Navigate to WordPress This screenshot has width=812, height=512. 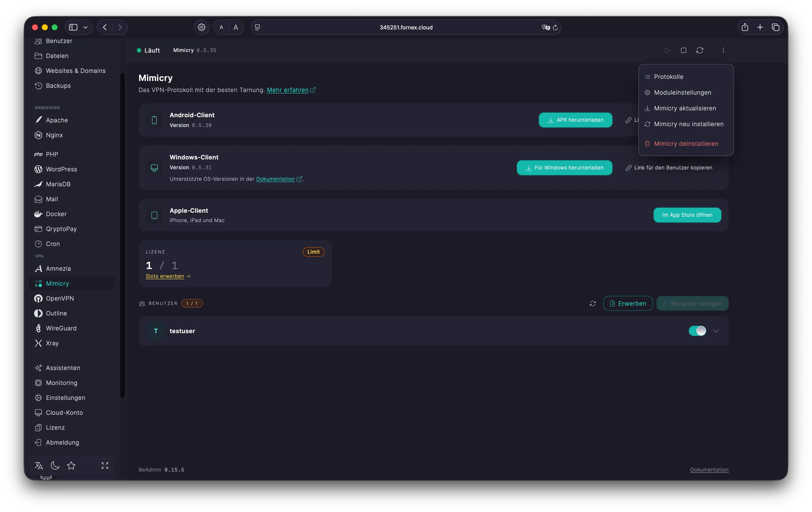click(56, 169)
